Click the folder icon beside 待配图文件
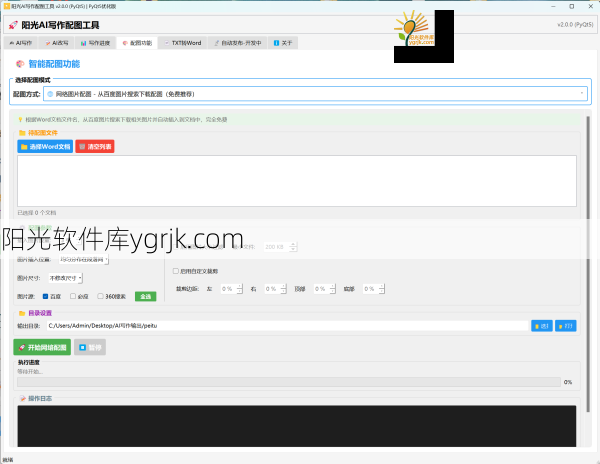This screenshot has width=600, height=464. pos(22,133)
